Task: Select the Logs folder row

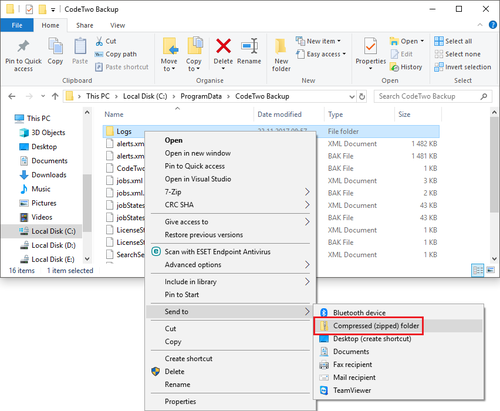Action: point(271,131)
